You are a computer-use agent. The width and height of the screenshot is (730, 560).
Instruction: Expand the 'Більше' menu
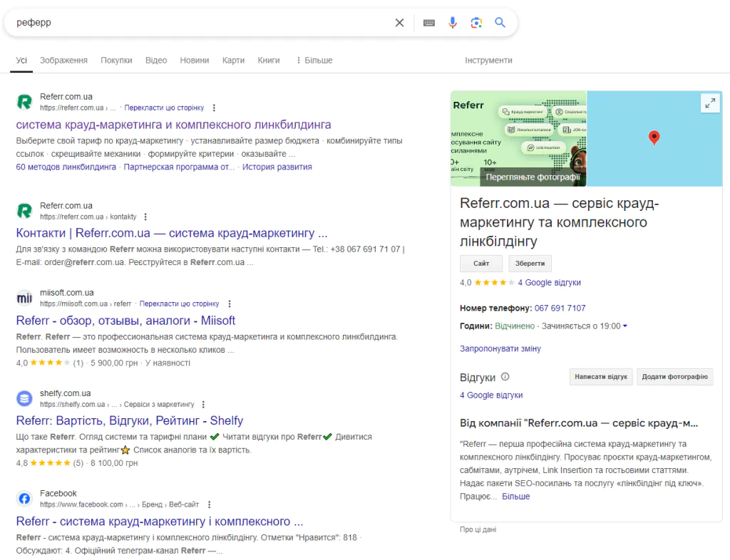(x=314, y=61)
